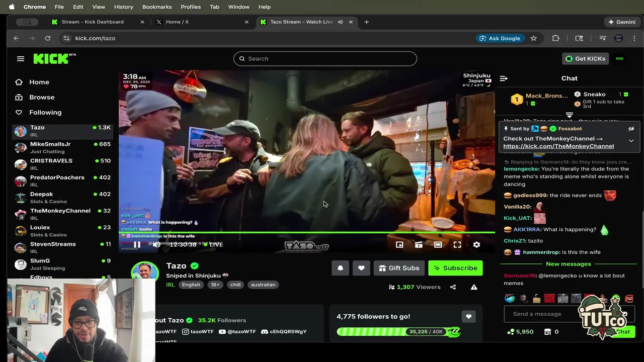Open a new Chrome tab
Screen dimensions: 644x362
tap(366, 22)
